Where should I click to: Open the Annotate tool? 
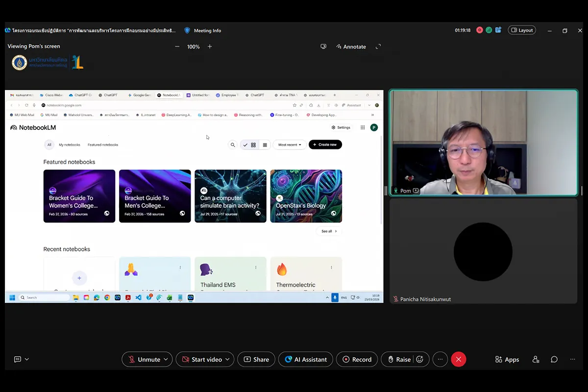[x=351, y=47]
